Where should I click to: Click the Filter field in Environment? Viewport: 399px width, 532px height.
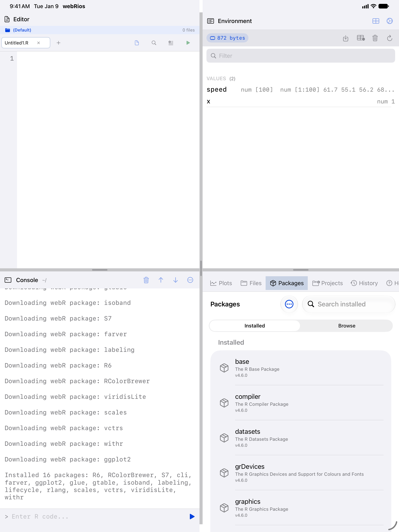pyautogui.click(x=301, y=56)
